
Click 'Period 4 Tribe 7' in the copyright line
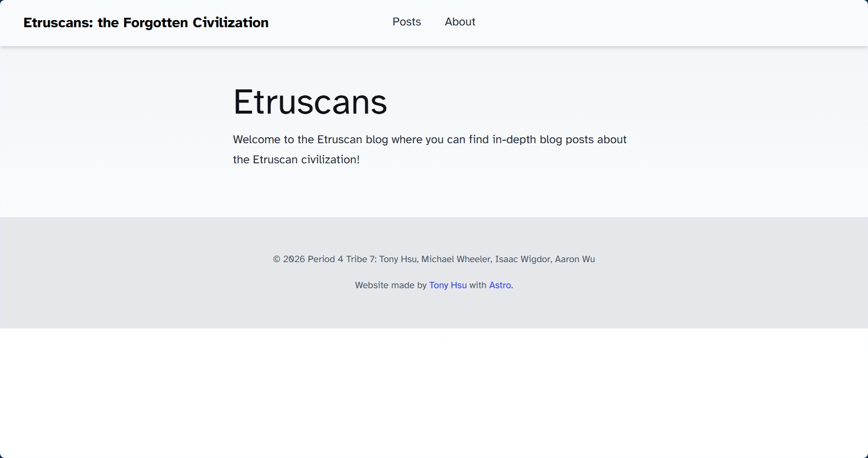(x=341, y=259)
